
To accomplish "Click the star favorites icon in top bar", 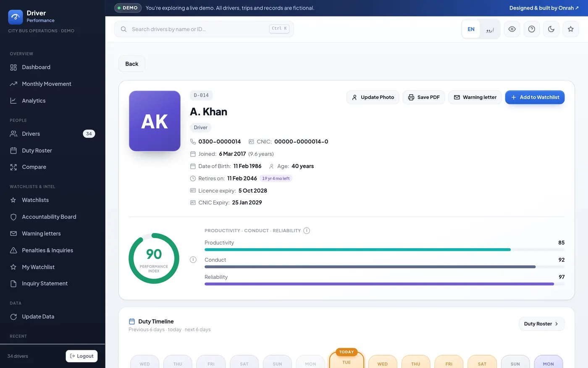I will click(x=571, y=29).
